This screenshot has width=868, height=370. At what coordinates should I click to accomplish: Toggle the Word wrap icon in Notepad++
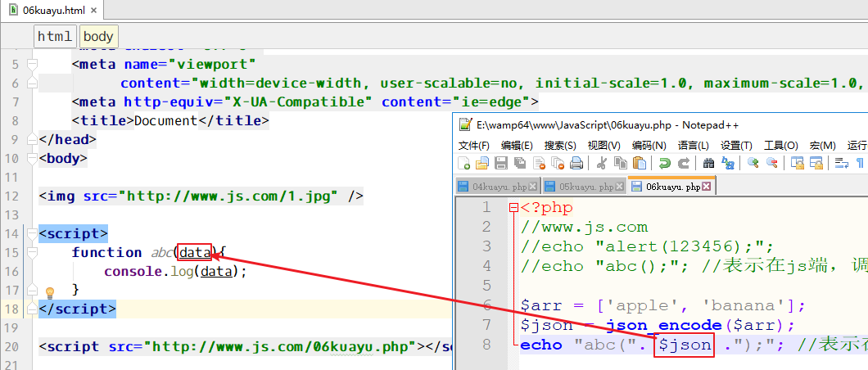[x=842, y=163]
